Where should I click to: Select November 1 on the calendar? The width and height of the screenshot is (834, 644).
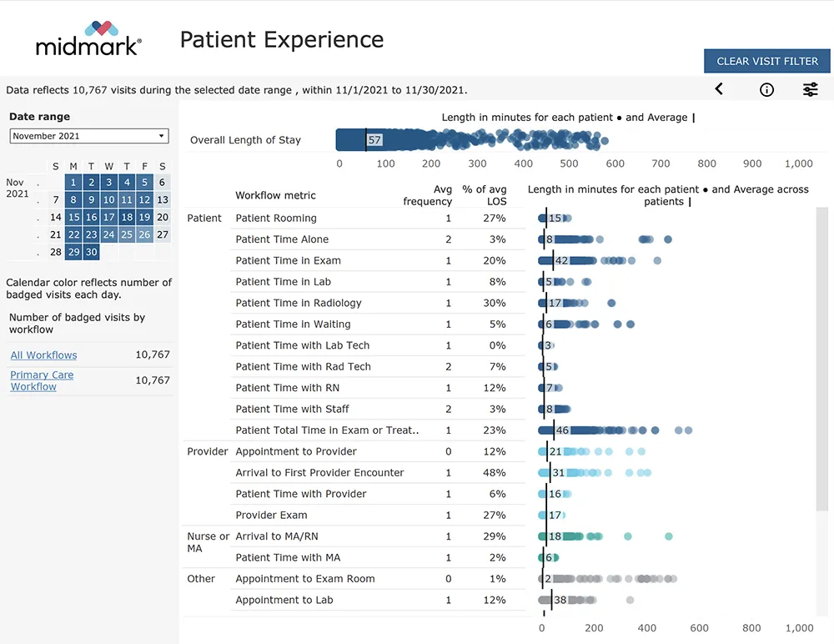click(x=73, y=183)
